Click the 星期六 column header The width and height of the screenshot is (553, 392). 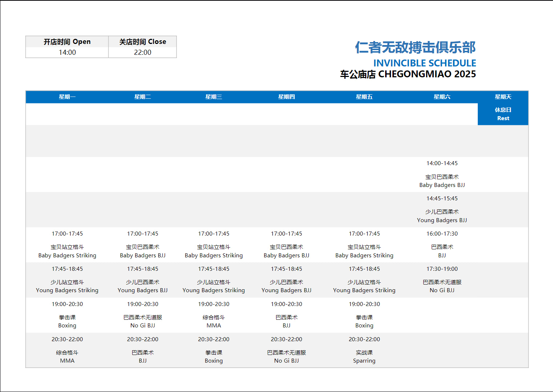pos(442,97)
